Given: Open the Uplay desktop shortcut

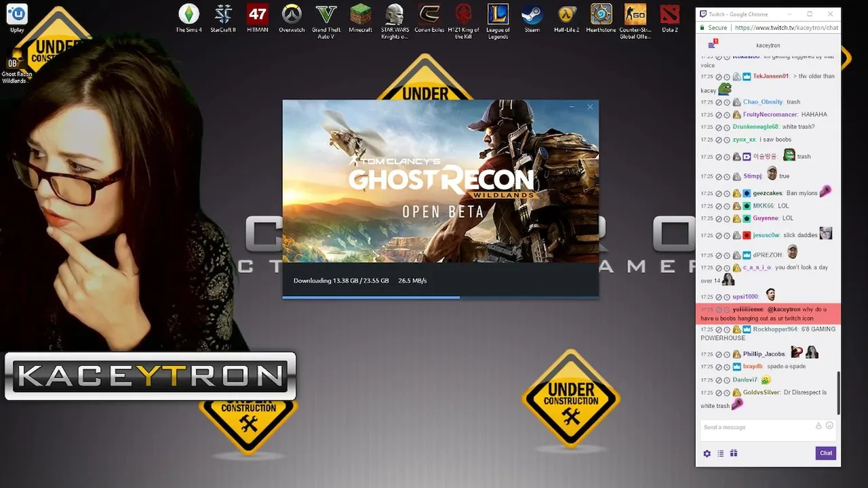Looking at the screenshot, I should 17,18.
